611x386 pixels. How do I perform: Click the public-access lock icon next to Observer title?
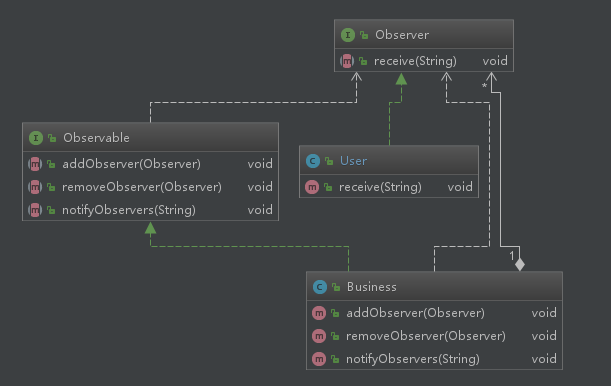364,35
